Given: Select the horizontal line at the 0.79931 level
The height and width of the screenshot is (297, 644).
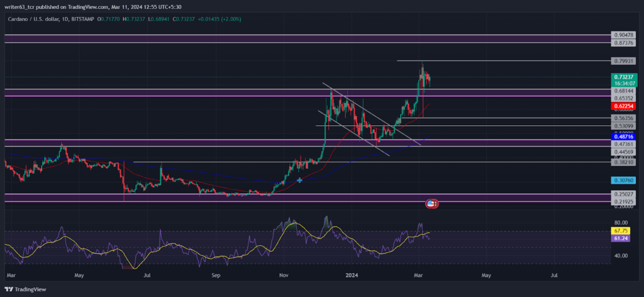Looking at the screenshot, I should [x=504, y=61].
